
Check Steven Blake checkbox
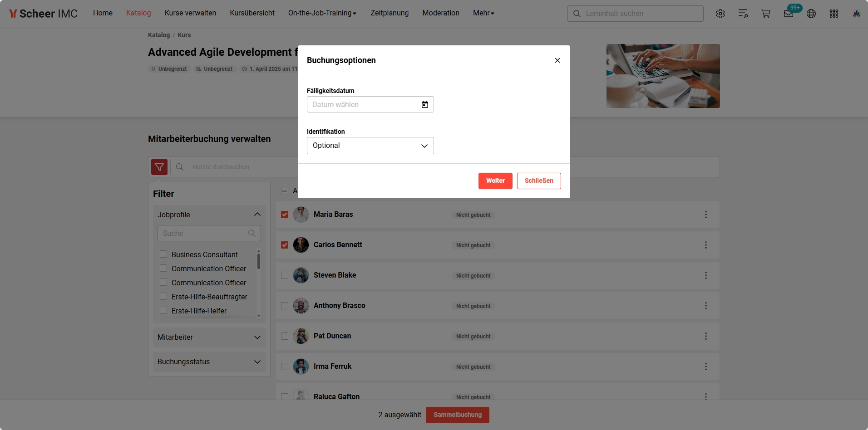click(285, 275)
